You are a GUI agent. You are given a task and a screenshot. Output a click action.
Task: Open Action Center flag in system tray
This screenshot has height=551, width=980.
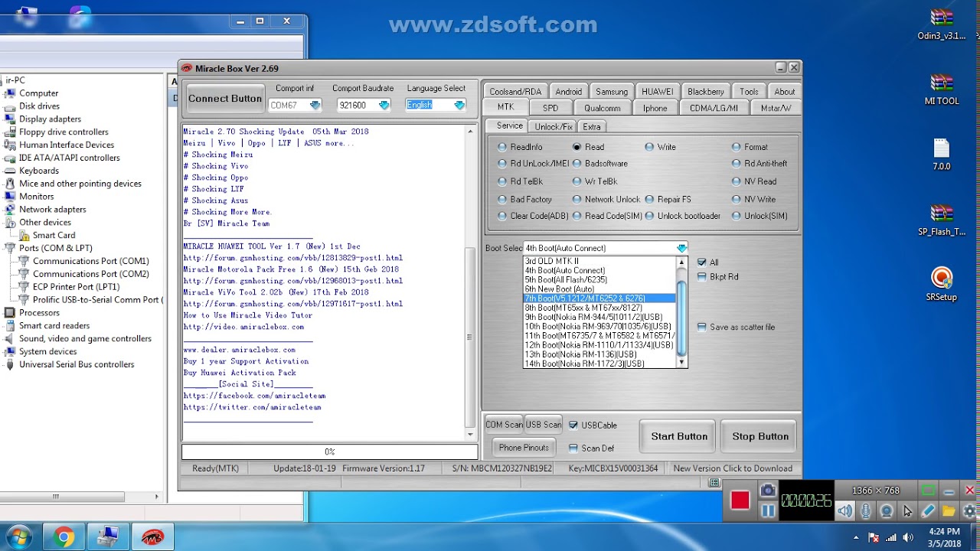point(874,536)
